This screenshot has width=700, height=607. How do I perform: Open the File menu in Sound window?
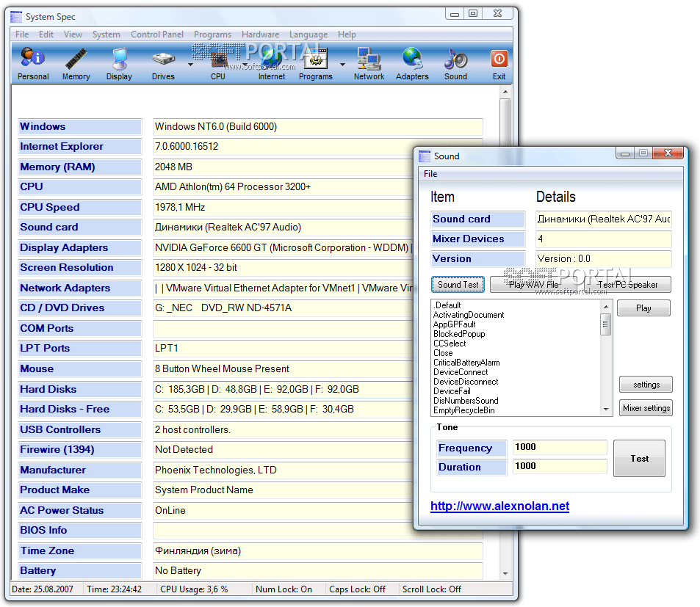pyautogui.click(x=430, y=174)
